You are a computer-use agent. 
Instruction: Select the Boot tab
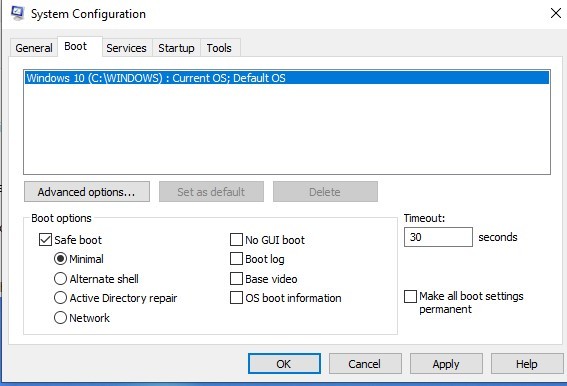click(x=80, y=46)
